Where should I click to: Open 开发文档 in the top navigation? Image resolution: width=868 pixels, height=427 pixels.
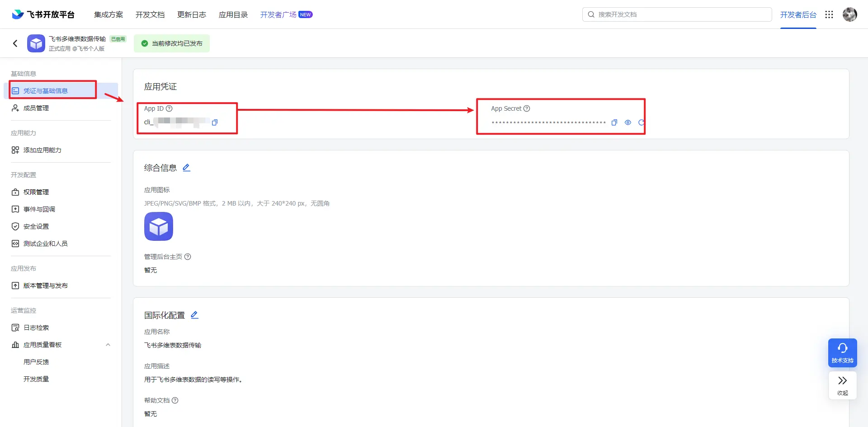(150, 14)
